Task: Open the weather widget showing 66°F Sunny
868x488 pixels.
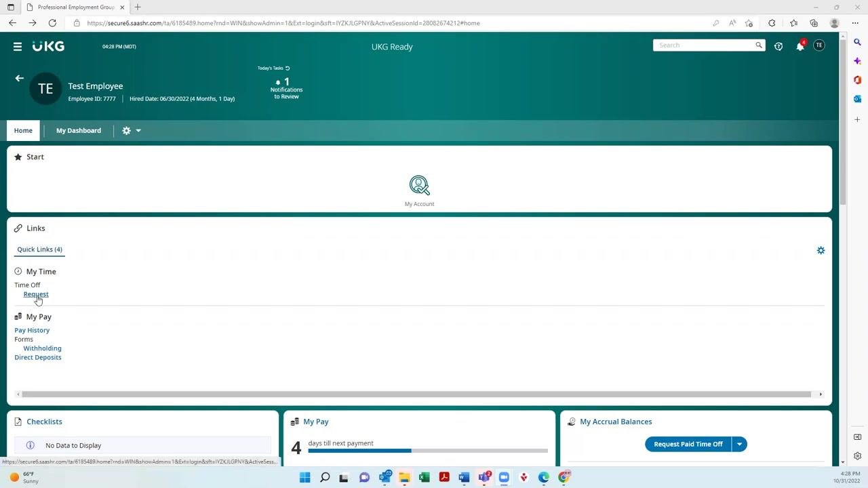Action: pos(23,477)
